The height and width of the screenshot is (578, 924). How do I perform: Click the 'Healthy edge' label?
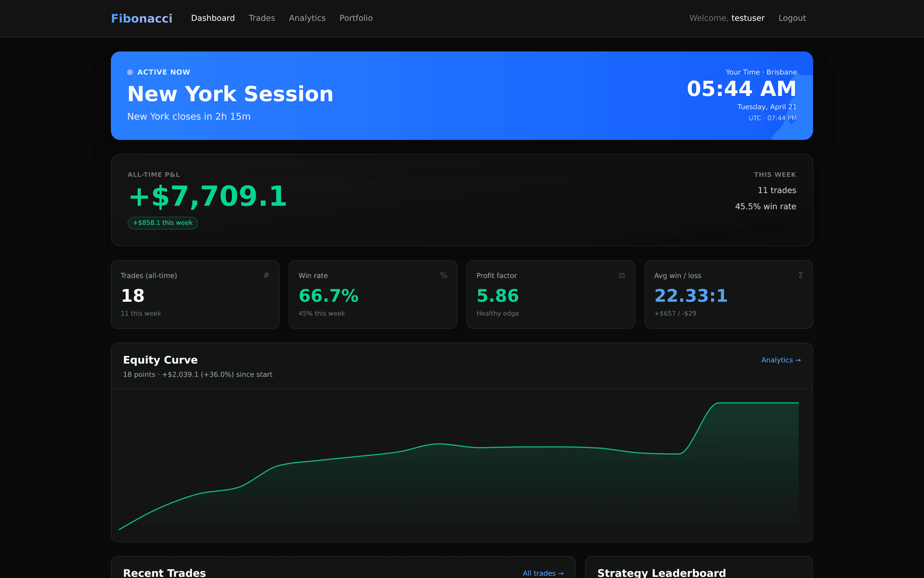[498, 314]
